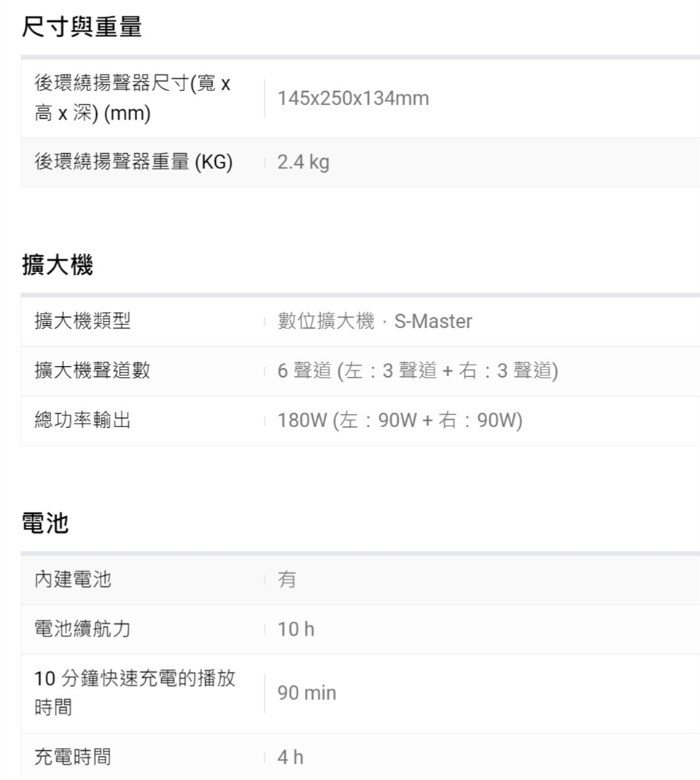Viewport: 700px width, 780px height.
Task: Click the 90 min playback value
Action: click(307, 693)
